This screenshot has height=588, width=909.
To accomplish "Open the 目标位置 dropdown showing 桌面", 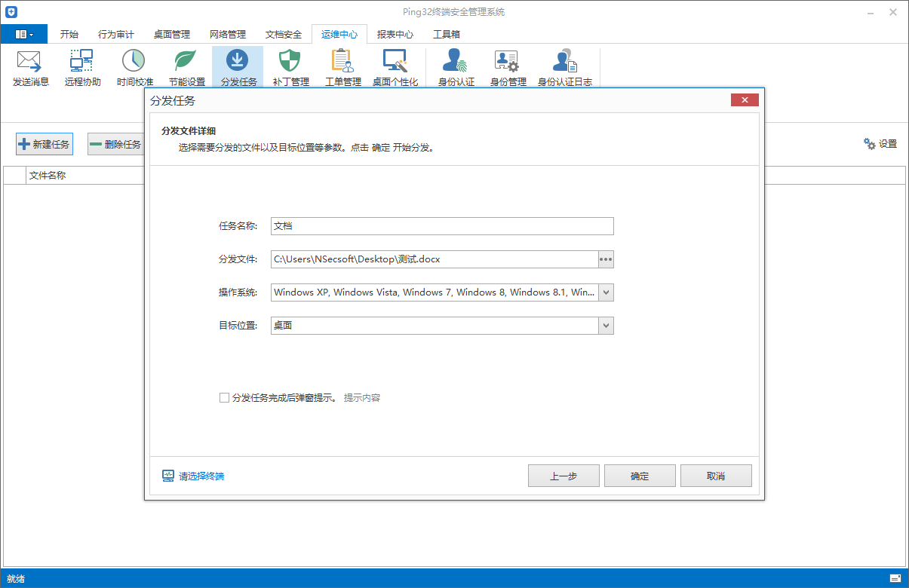I will coord(606,325).
